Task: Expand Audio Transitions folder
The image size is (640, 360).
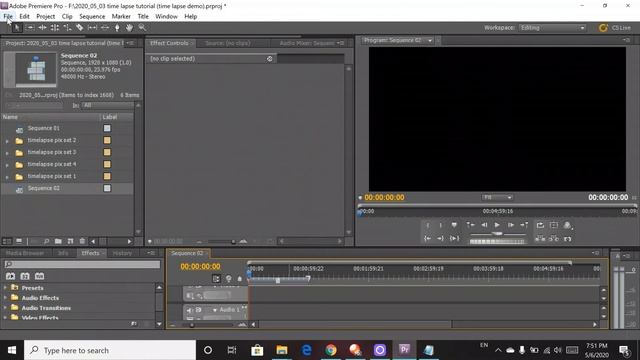Action: [x=5, y=308]
